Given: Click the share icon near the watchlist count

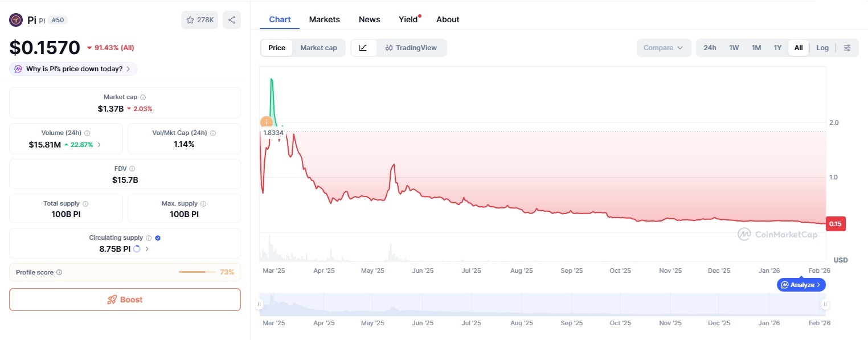Looking at the screenshot, I should pos(232,19).
